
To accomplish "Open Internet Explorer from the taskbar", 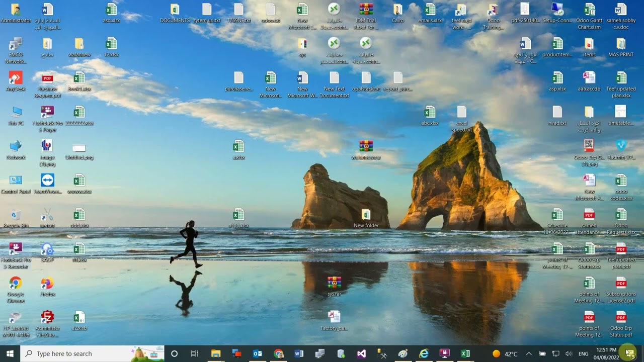I will pos(424,353).
